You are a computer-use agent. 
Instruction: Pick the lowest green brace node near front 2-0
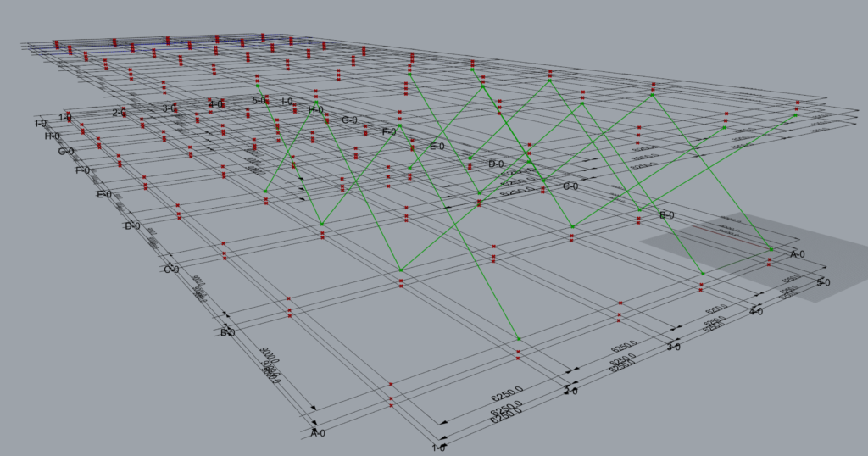[x=519, y=340]
